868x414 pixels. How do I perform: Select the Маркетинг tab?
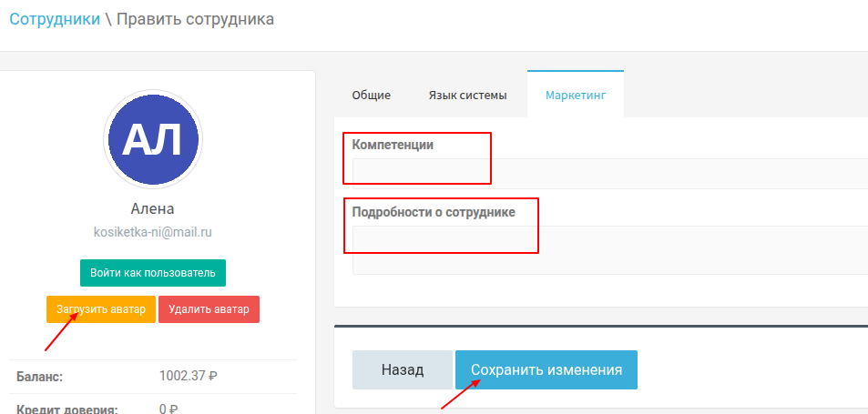576,95
